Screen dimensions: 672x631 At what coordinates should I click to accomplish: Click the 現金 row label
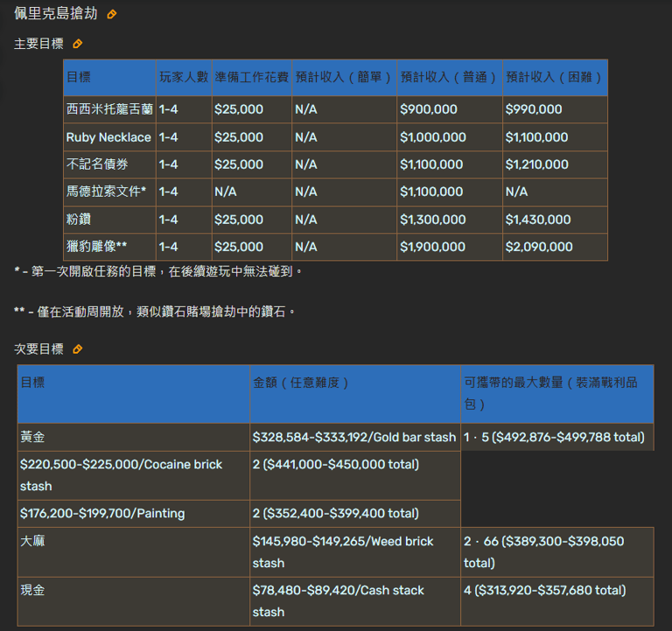coord(32,591)
